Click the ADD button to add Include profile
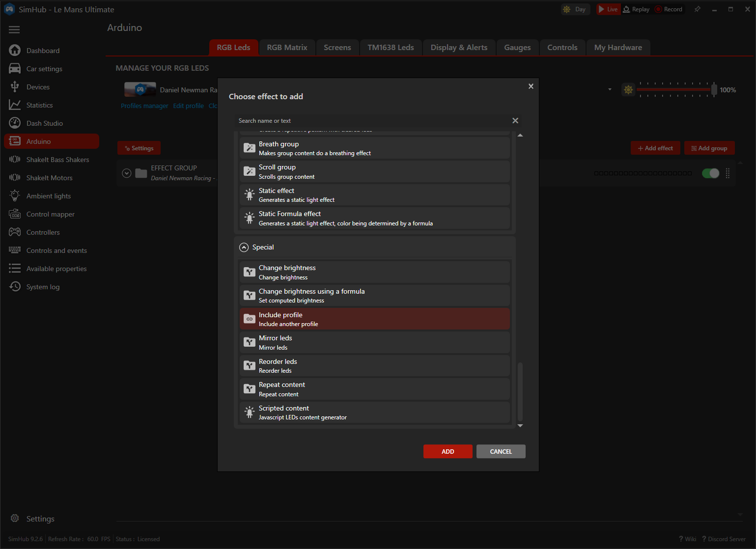 tap(448, 451)
